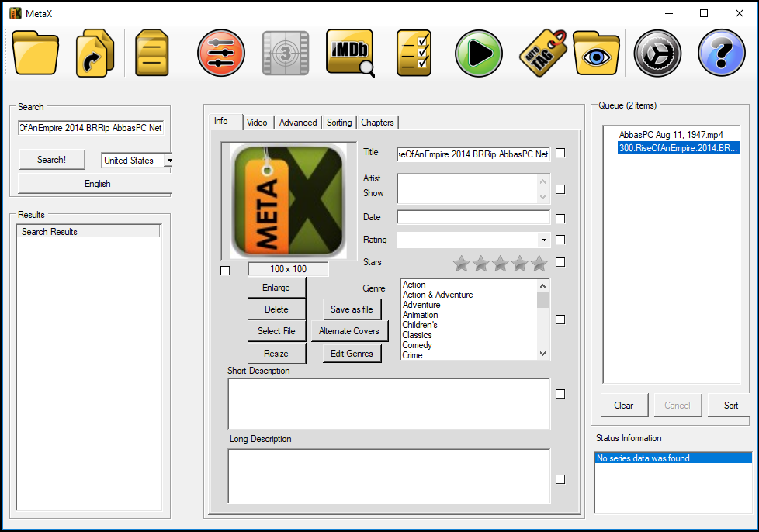Click the MetaX app icon in title bar
Viewport: 759px width, 532px height.
(x=16, y=13)
